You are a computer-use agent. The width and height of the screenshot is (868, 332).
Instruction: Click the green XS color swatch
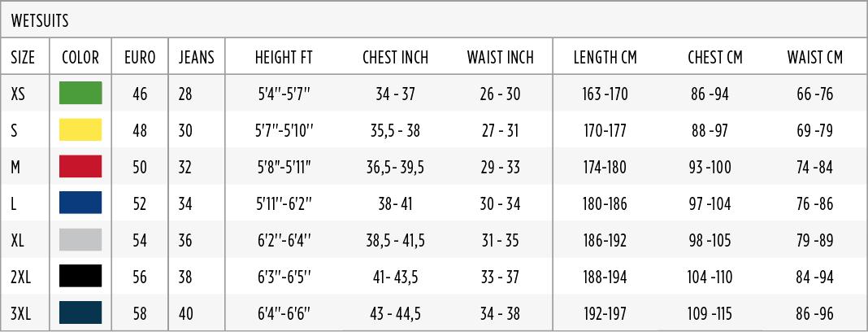pos(80,93)
